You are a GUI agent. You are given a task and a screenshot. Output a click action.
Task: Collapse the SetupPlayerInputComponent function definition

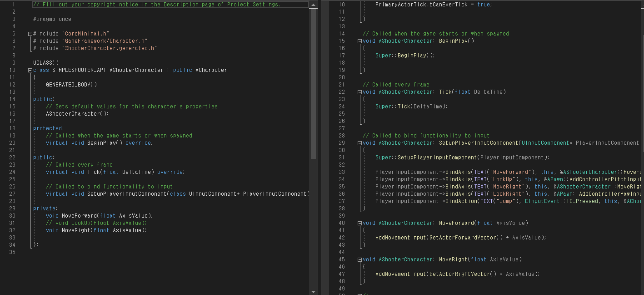tap(359, 143)
